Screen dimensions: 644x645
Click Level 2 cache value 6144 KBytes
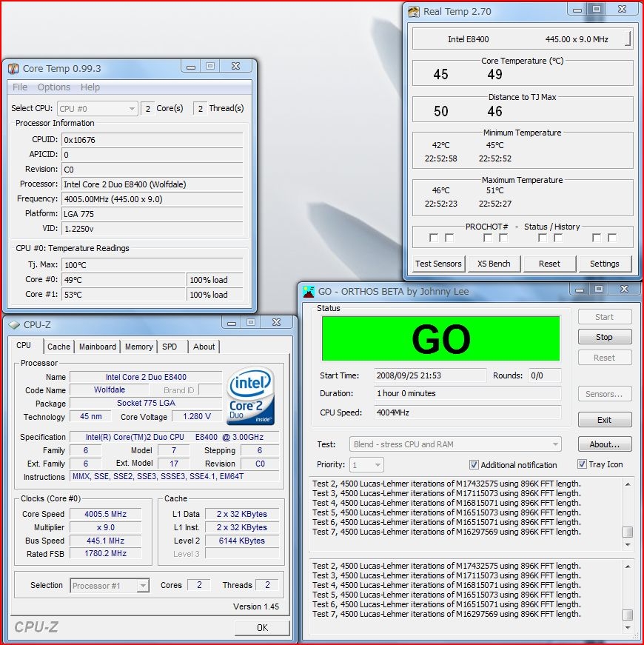(x=242, y=541)
